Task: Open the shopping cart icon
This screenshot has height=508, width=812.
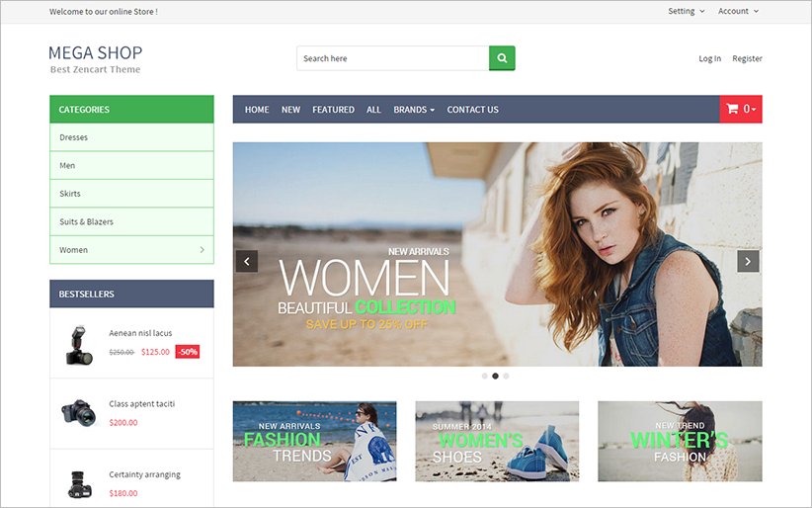Action: pyautogui.click(x=732, y=109)
